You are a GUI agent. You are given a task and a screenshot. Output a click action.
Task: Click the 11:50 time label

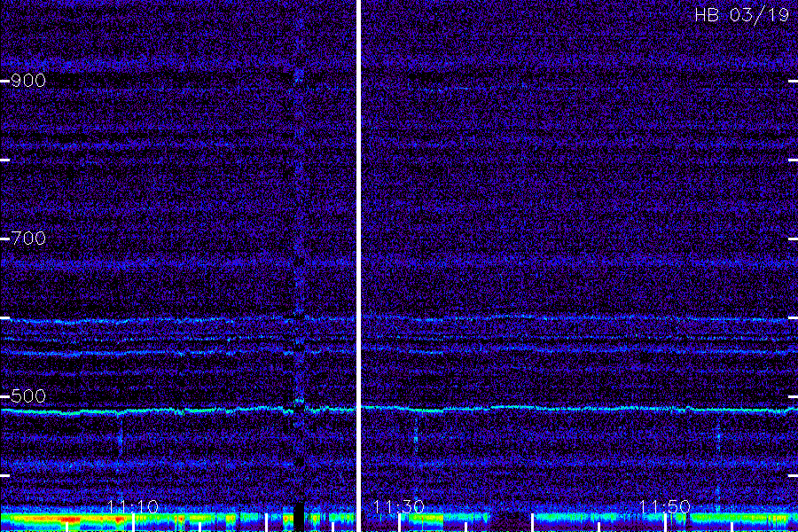click(665, 506)
